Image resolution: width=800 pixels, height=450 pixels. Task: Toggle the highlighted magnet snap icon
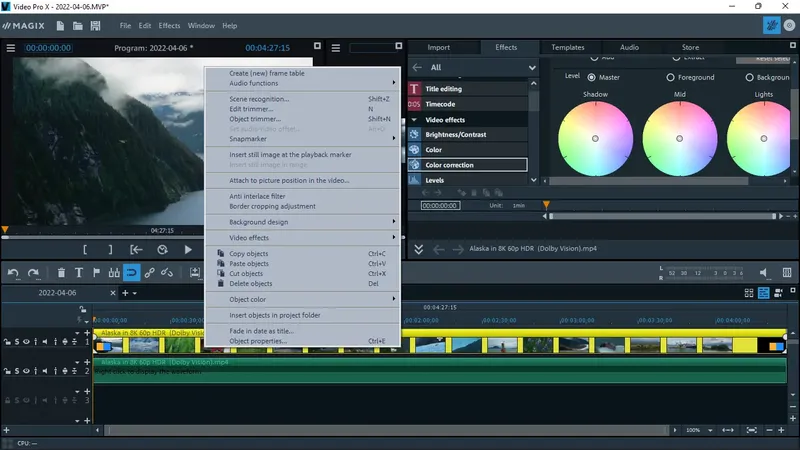[x=131, y=273]
